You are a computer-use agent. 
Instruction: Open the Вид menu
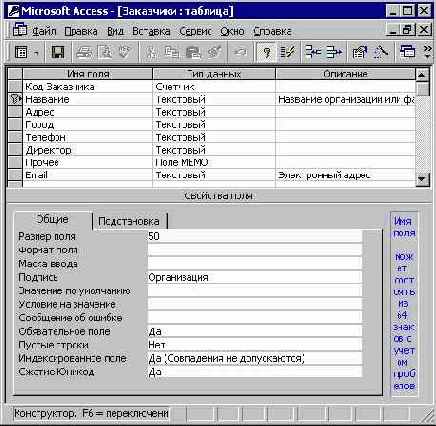coord(115,31)
